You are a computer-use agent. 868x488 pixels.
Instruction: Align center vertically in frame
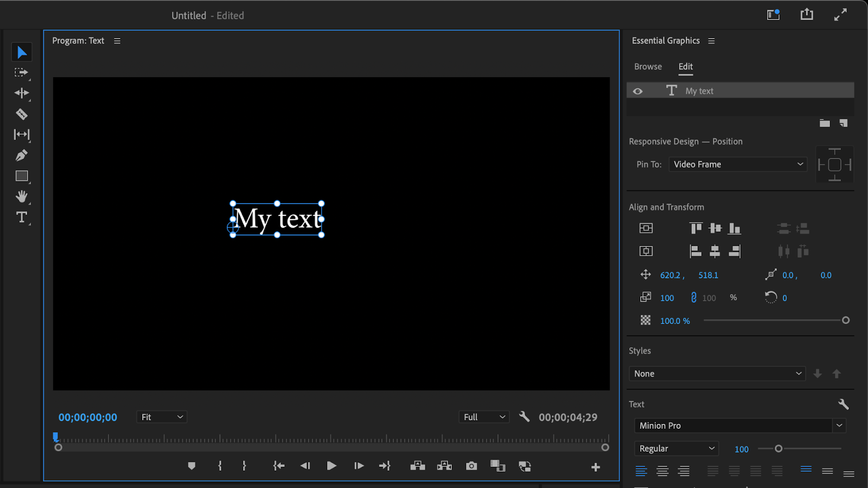point(646,228)
